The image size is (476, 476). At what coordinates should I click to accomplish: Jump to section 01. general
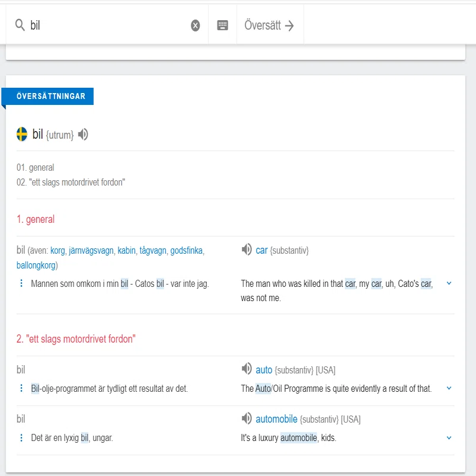[x=35, y=167]
